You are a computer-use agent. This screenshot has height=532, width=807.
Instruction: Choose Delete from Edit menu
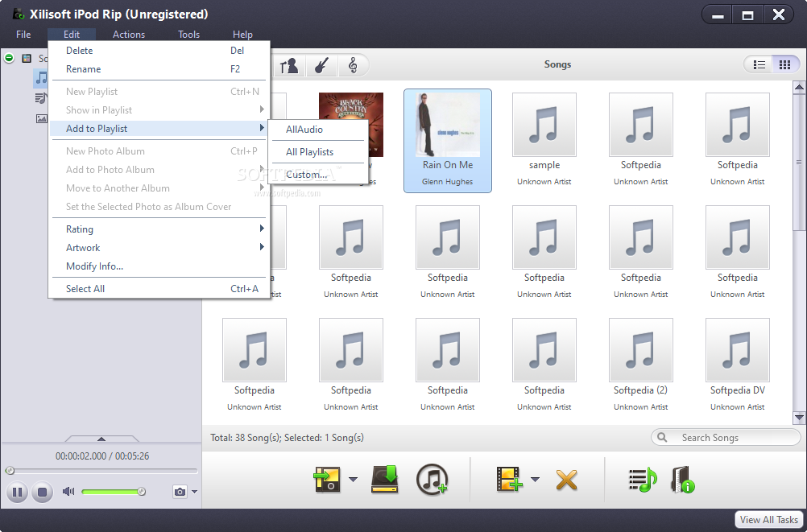point(159,51)
